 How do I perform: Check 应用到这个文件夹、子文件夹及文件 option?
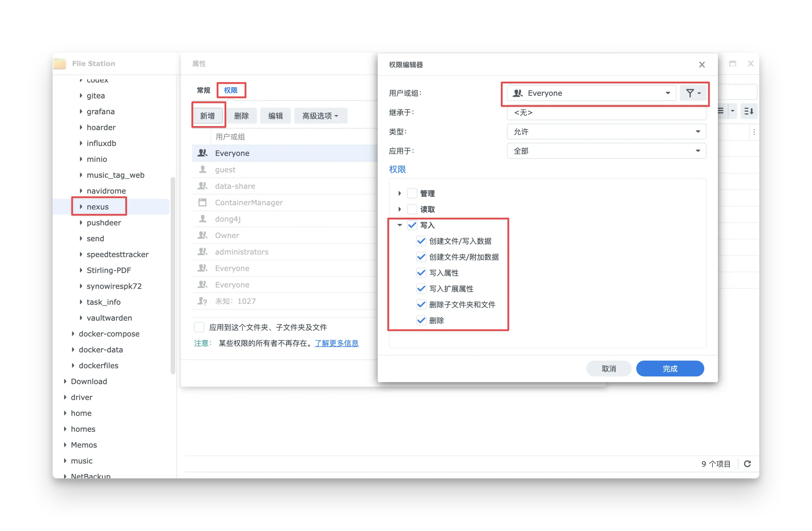199,327
